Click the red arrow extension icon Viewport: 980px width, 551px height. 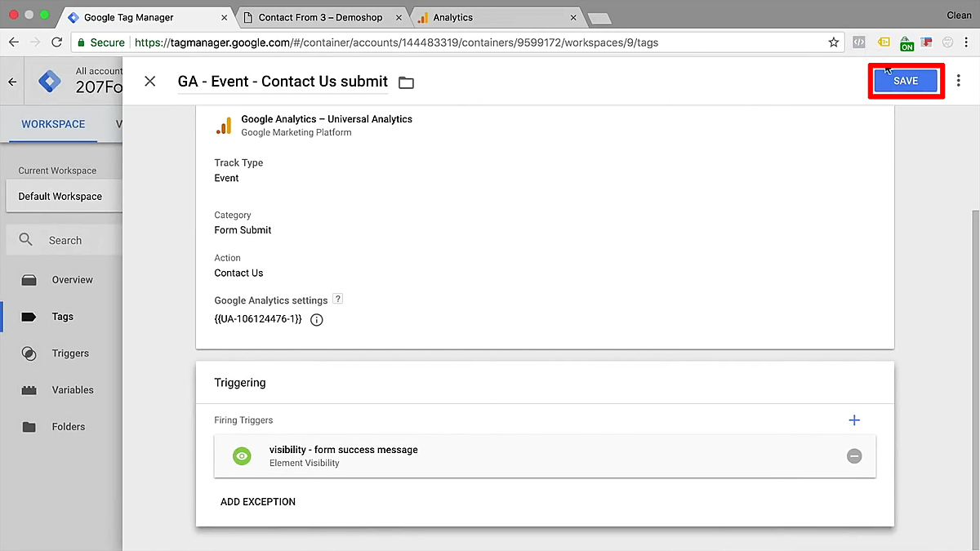click(927, 42)
